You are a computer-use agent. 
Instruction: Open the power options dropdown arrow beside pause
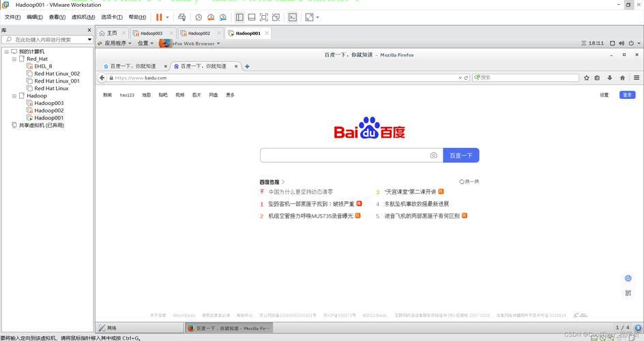point(167,17)
